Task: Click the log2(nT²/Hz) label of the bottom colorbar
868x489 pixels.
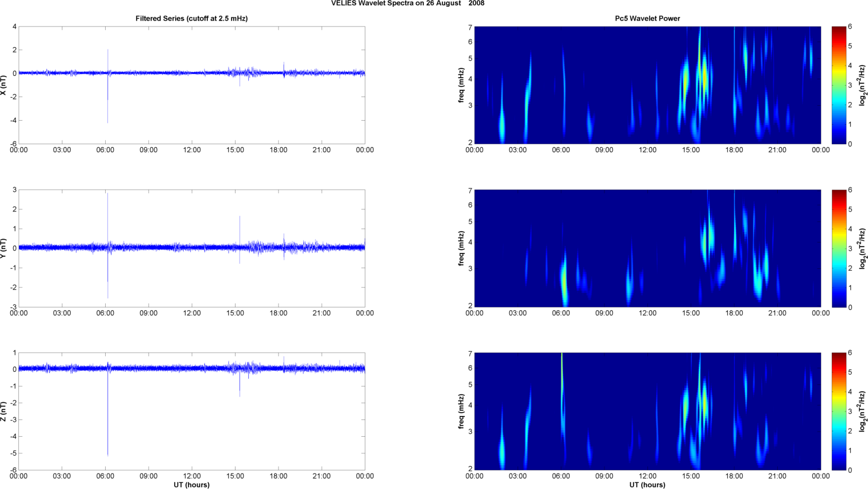Action: click(862, 411)
